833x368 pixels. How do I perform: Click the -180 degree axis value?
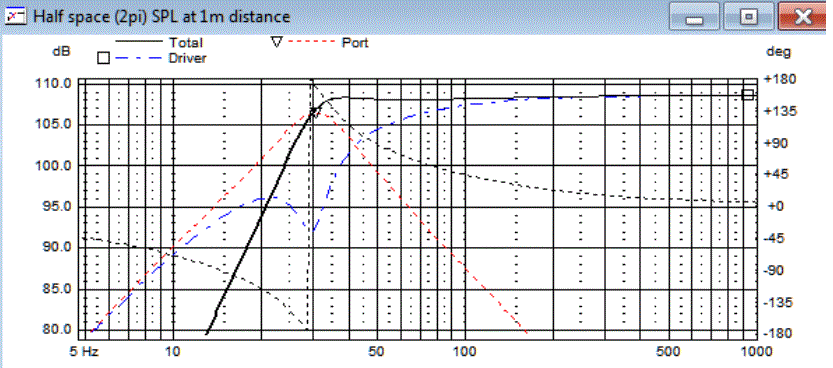777,334
